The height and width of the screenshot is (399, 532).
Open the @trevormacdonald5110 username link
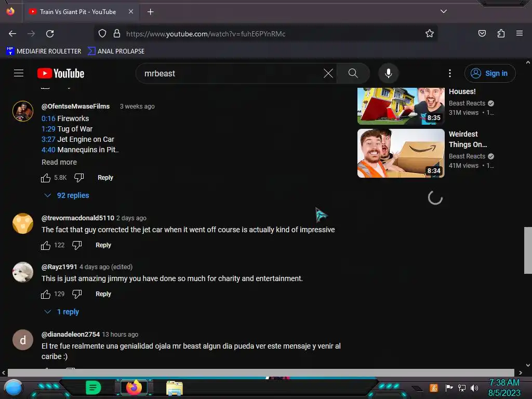(78, 218)
